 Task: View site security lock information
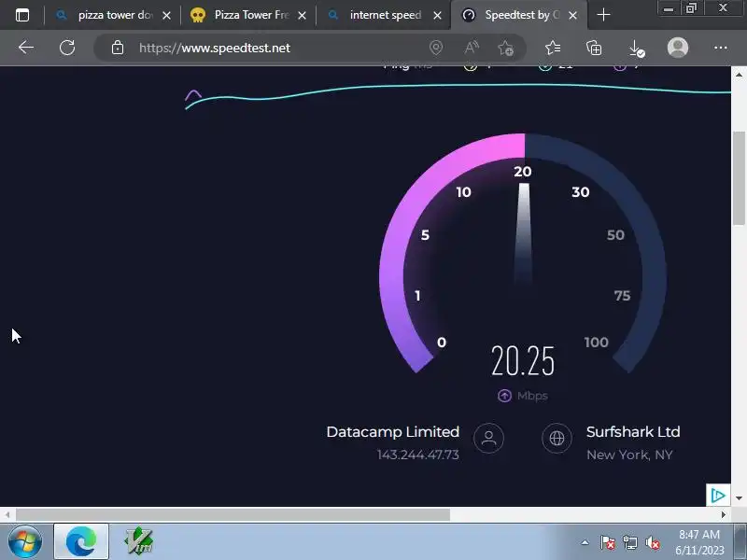point(118,48)
